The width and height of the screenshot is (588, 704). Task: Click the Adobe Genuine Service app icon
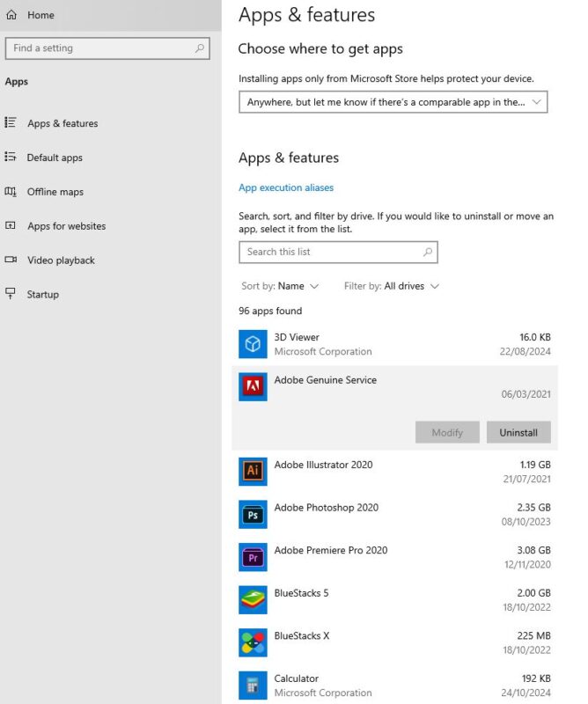(x=253, y=386)
